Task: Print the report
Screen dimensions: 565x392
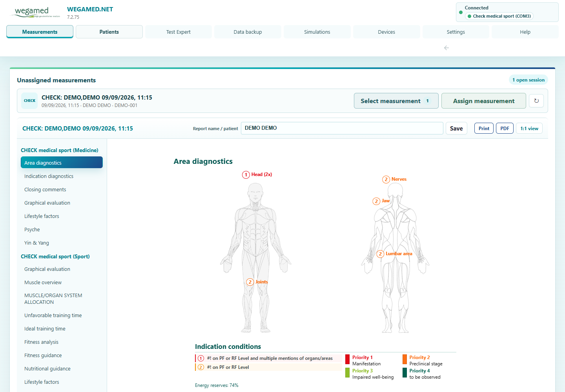Action: coord(484,128)
